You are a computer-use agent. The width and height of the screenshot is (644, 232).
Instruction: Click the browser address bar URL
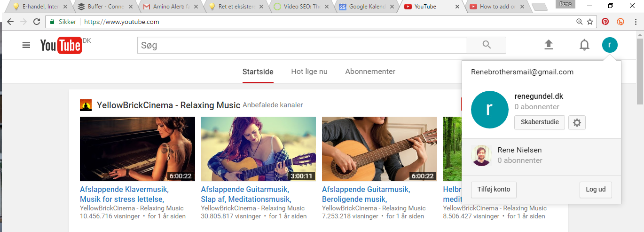(122, 22)
